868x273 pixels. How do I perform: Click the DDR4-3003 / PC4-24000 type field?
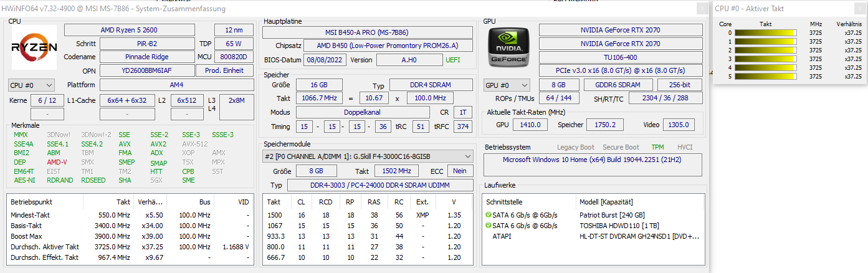[x=380, y=185]
